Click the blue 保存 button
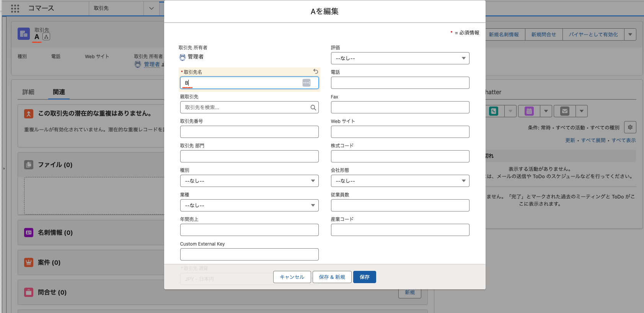 coord(365,277)
